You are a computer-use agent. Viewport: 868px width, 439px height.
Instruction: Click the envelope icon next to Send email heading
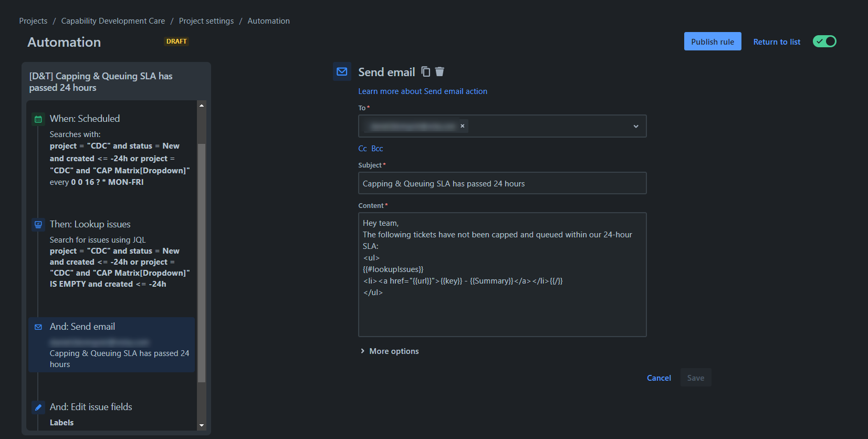tap(342, 71)
